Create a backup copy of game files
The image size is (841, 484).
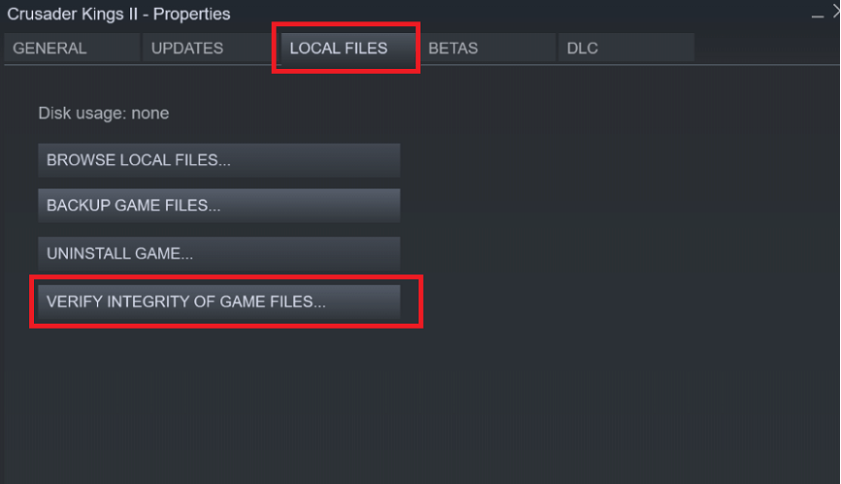point(219,206)
